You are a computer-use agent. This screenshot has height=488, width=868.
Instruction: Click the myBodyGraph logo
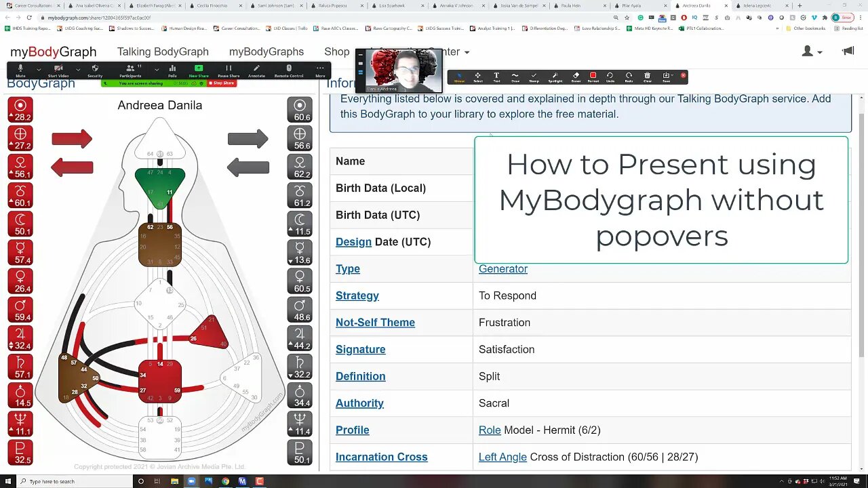pyautogui.click(x=54, y=52)
